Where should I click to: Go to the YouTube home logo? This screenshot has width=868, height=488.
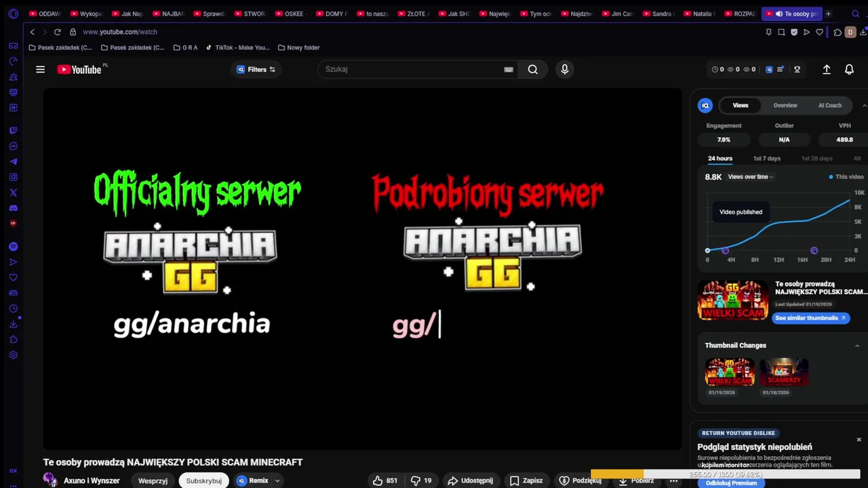click(79, 69)
